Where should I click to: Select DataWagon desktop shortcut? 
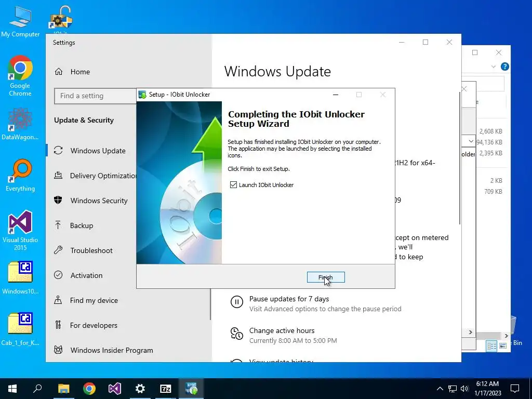(x=20, y=124)
